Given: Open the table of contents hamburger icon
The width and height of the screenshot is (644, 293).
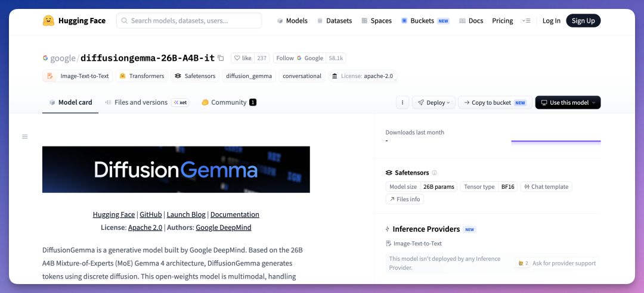Looking at the screenshot, I should (24, 136).
